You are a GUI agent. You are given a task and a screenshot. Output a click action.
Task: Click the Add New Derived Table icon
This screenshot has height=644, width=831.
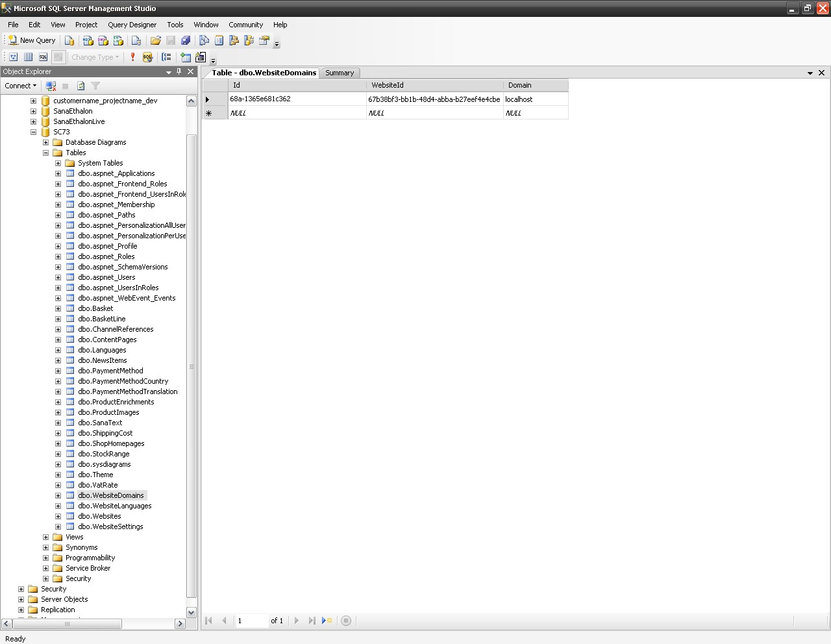click(x=201, y=57)
